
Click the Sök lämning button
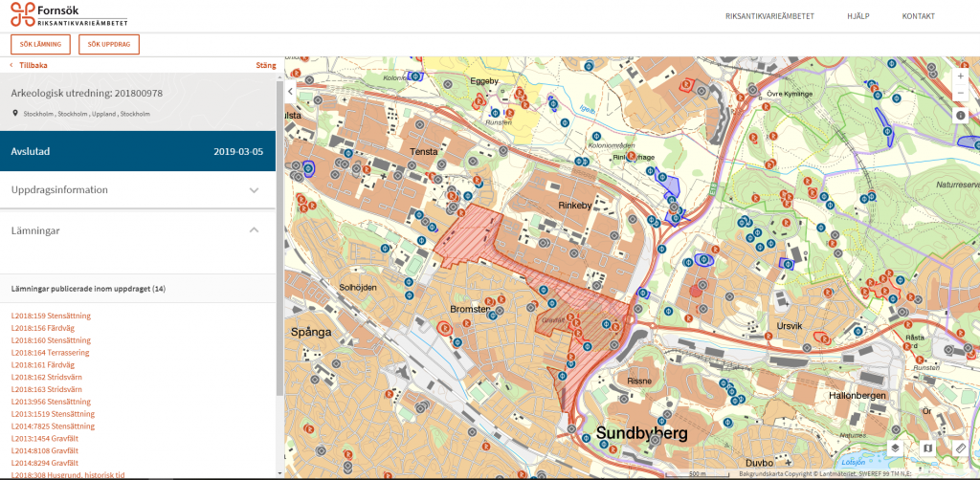pyautogui.click(x=40, y=45)
